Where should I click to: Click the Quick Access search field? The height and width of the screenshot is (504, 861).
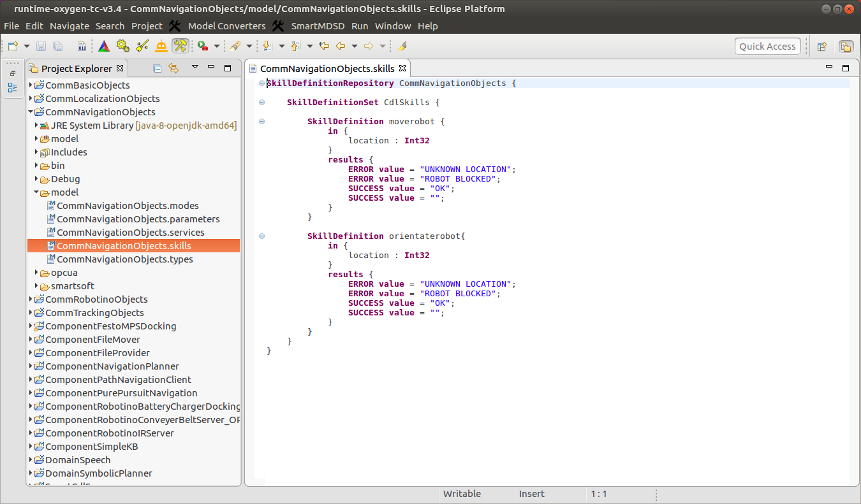pos(767,46)
